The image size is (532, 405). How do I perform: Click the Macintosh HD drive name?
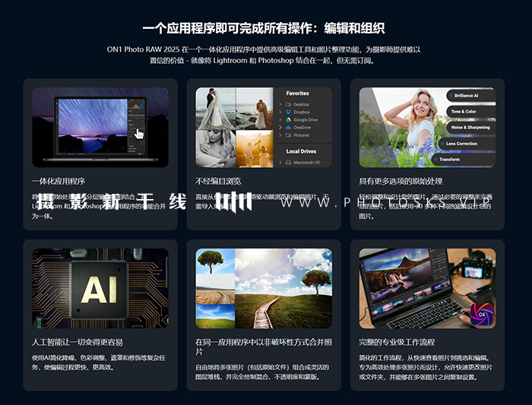tap(307, 163)
